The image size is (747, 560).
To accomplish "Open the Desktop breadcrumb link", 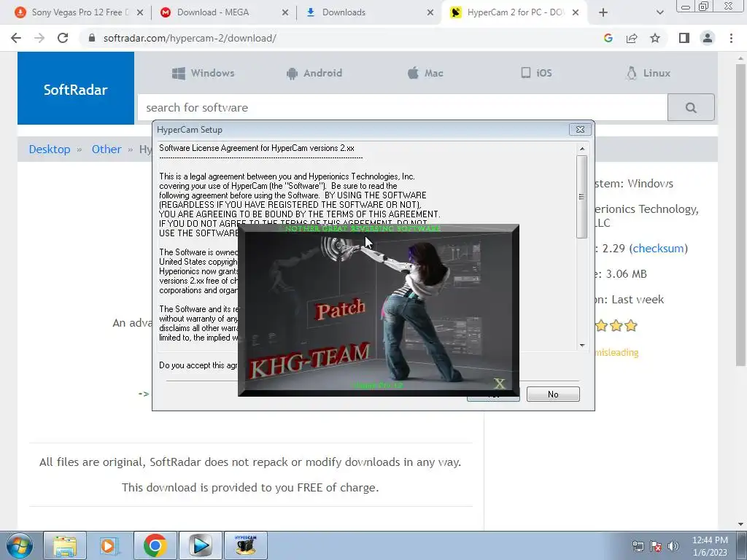I will (50, 149).
